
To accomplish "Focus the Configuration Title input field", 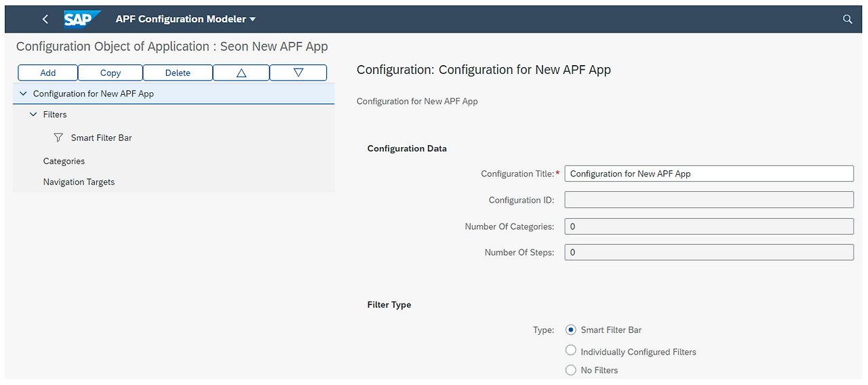I will [709, 174].
